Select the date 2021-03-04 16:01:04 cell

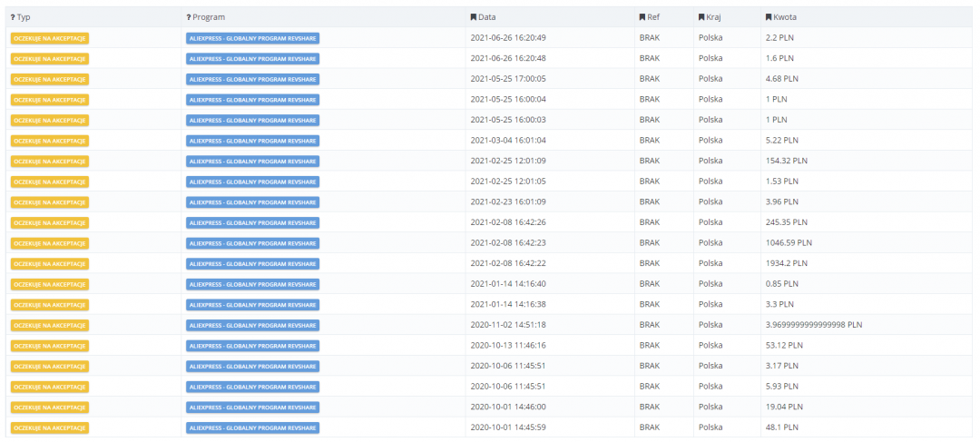pos(507,141)
